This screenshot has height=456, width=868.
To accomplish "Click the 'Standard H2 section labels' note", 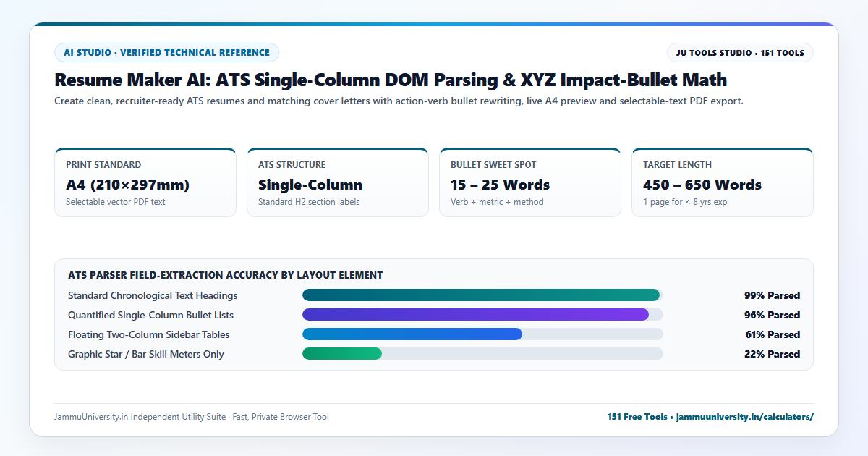I will 309,202.
